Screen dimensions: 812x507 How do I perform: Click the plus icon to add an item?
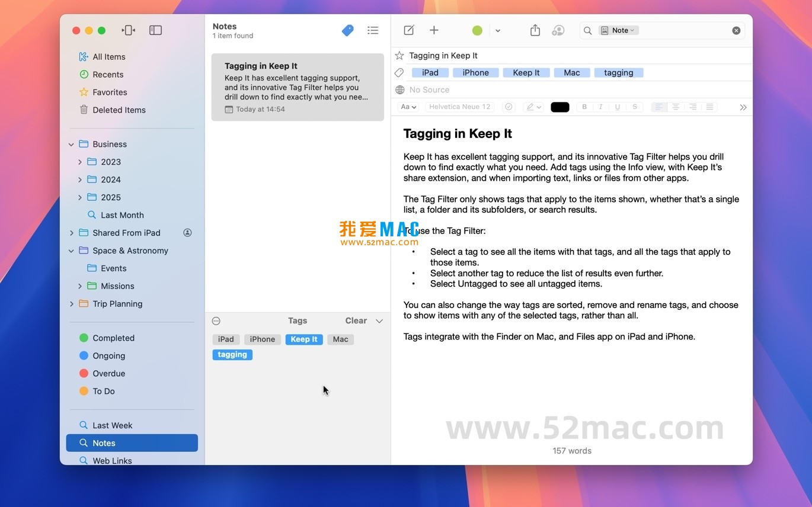point(434,30)
